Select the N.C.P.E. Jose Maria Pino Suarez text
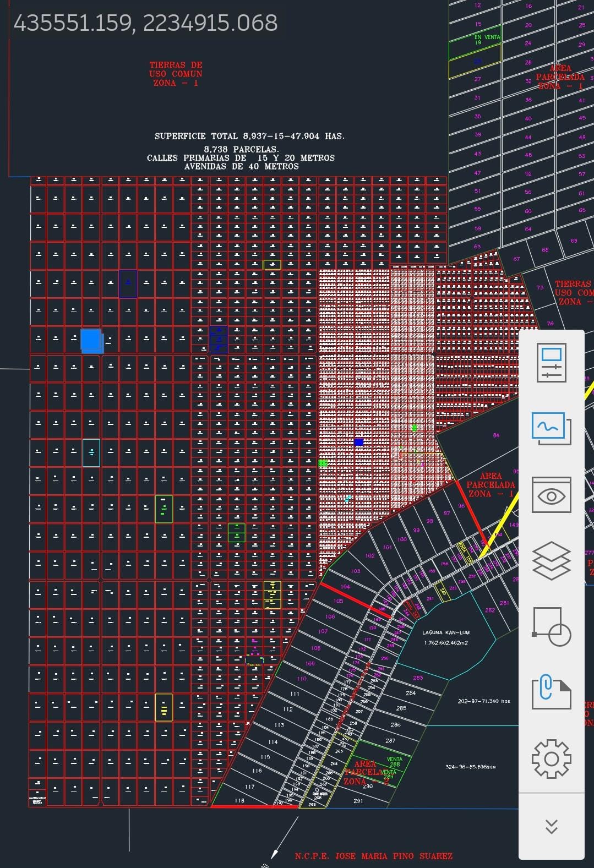Image resolution: width=594 pixels, height=868 pixels. (373, 856)
